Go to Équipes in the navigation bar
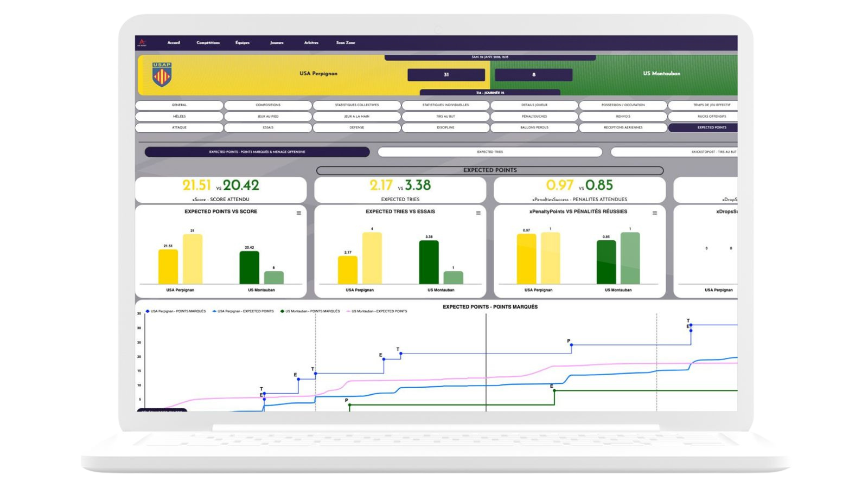The width and height of the screenshot is (868, 488). (x=242, y=43)
